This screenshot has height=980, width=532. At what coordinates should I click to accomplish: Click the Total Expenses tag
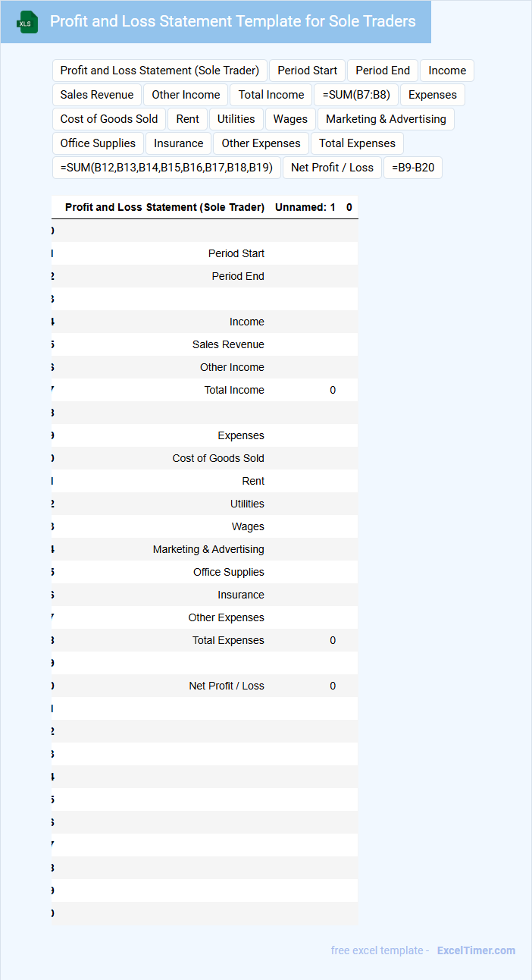pyautogui.click(x=357, y=143)
